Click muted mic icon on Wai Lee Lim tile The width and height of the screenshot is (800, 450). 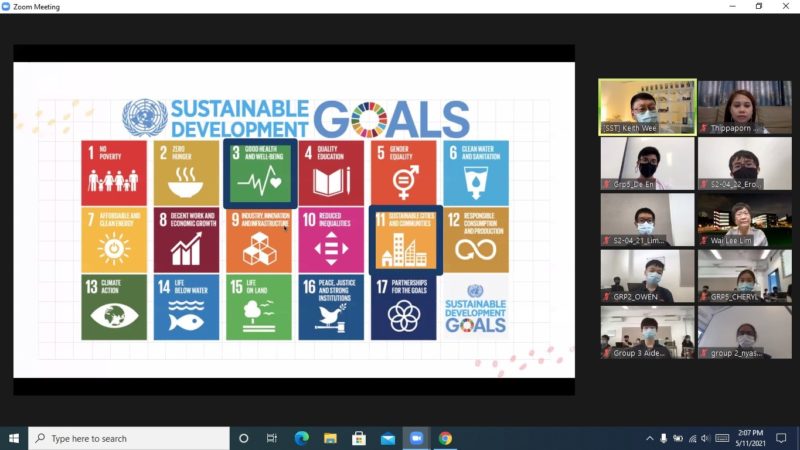coord(705,240)
